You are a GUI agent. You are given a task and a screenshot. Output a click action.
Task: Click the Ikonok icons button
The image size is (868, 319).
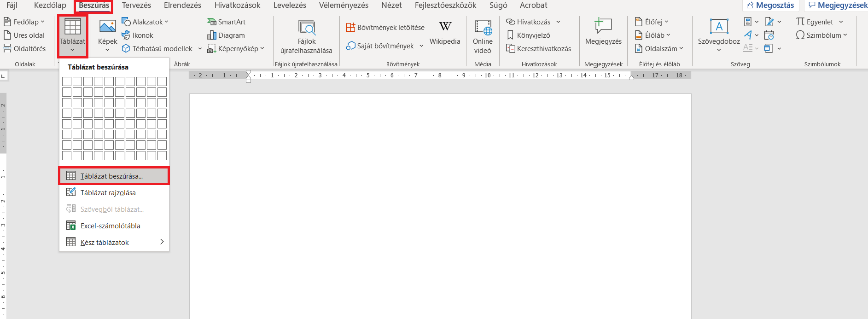pos(137,35)
